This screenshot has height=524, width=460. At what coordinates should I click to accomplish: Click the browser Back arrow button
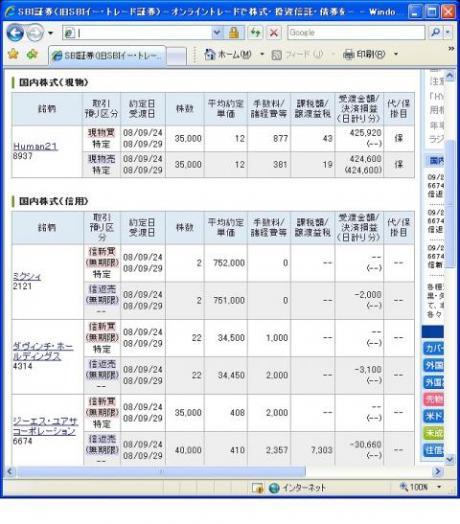pos(15,33)
